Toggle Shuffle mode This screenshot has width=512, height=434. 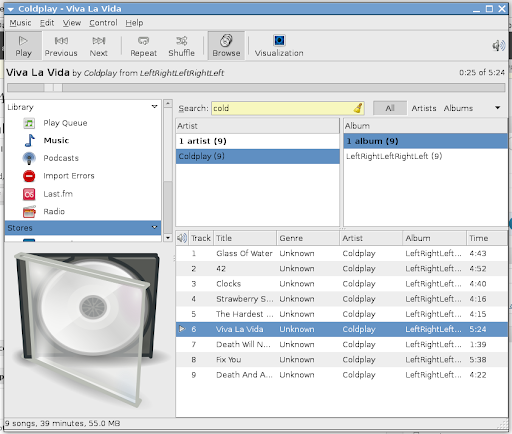181,46
